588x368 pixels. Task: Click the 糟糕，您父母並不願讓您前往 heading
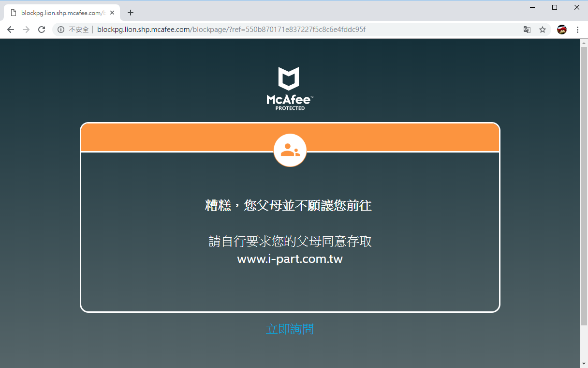click(x=289, y=205)
